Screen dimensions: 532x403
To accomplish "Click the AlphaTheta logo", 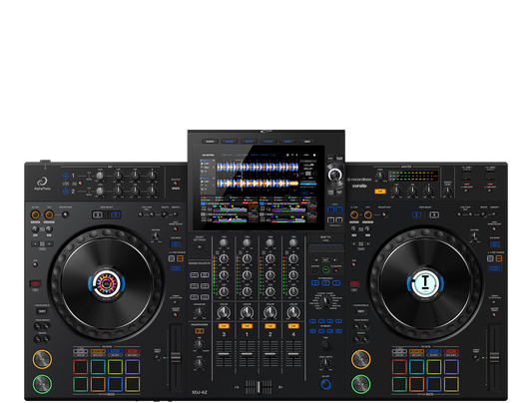I will (x=43, y=184).
